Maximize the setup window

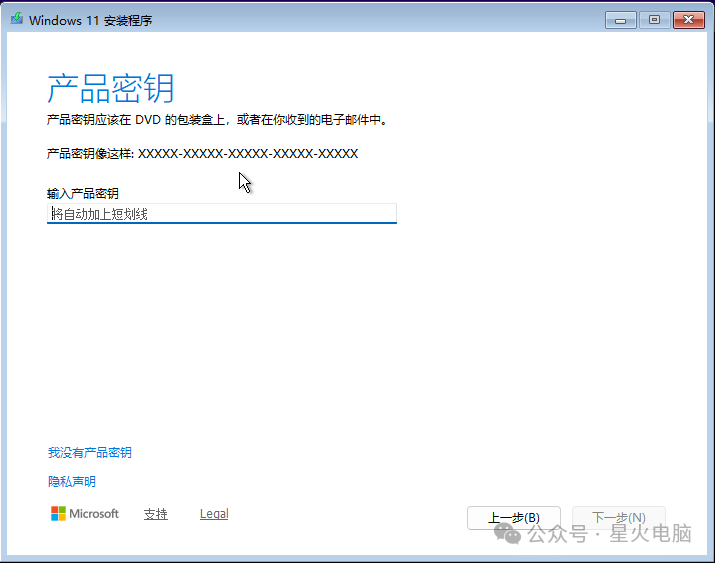pyautogui.click(x=654, y=21)
